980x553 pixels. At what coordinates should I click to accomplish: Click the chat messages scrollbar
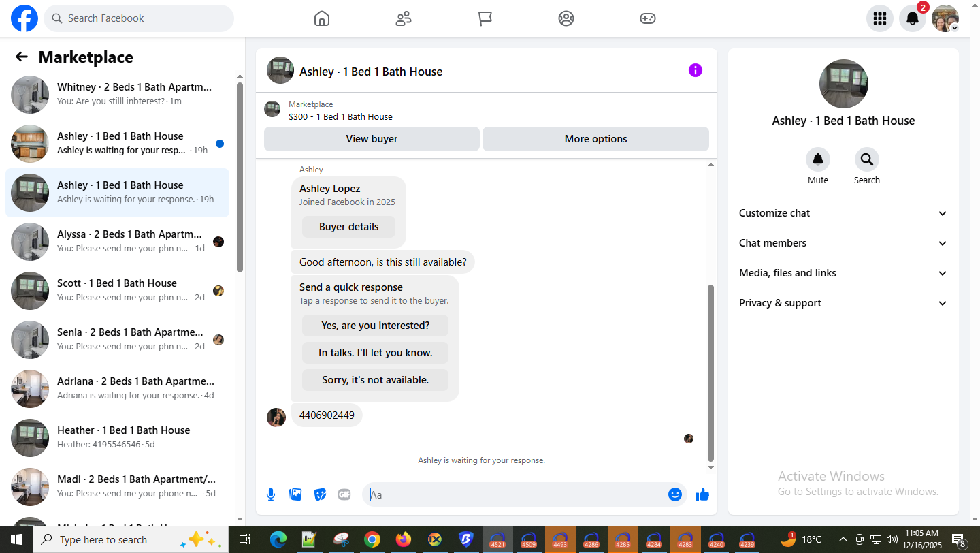click(711, 373)
